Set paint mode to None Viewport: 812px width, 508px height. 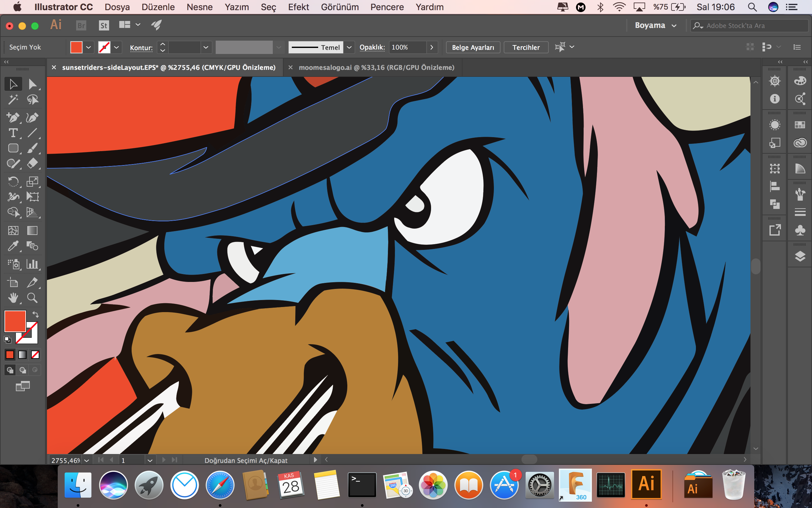(x=35, y=354)
